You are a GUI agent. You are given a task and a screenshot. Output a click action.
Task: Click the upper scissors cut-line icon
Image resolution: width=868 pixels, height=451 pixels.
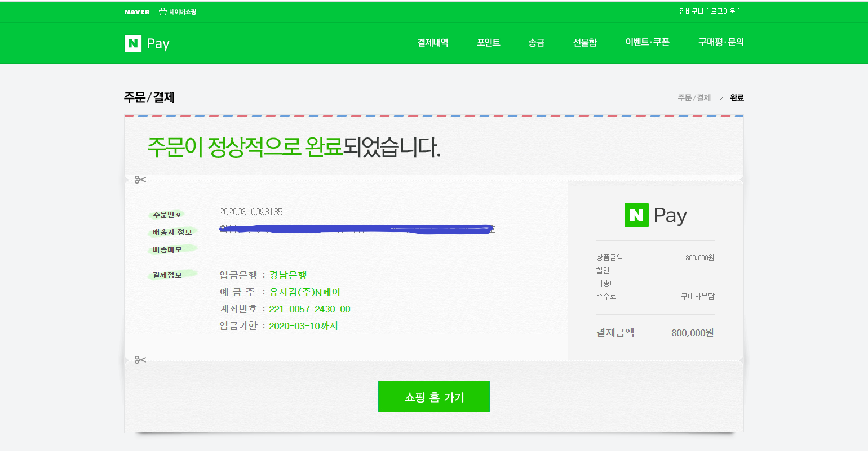tap(140, 180)
